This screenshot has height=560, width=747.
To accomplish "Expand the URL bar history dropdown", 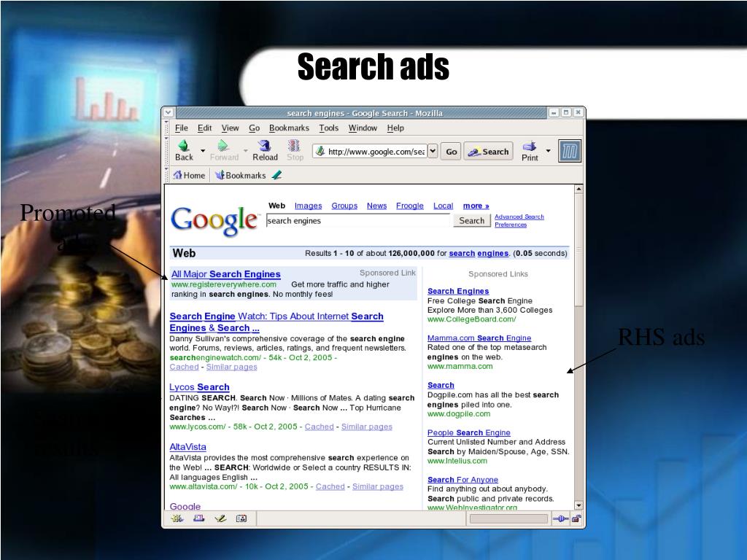I will click(433, 152).
